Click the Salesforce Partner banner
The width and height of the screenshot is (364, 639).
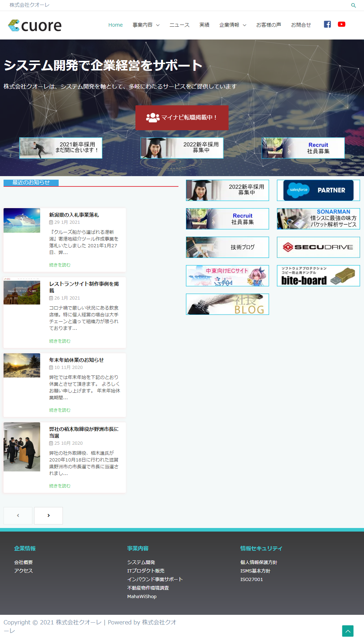318,190
